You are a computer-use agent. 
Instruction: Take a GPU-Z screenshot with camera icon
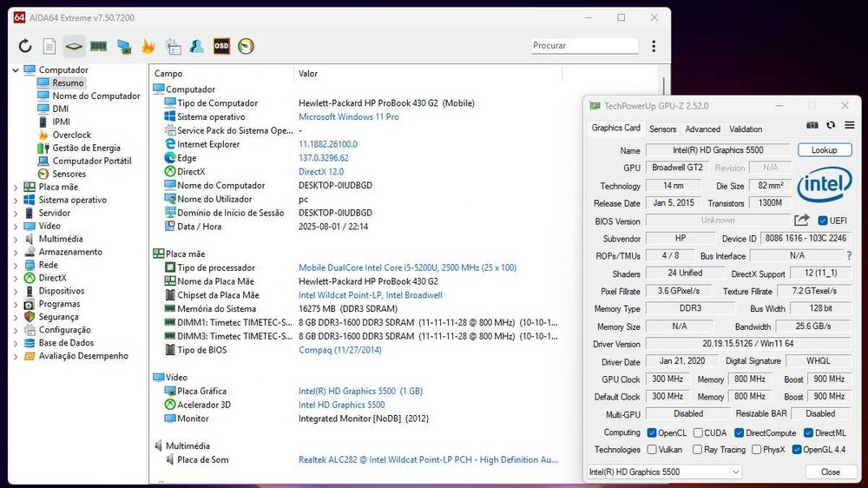click(x=812, y=126)
